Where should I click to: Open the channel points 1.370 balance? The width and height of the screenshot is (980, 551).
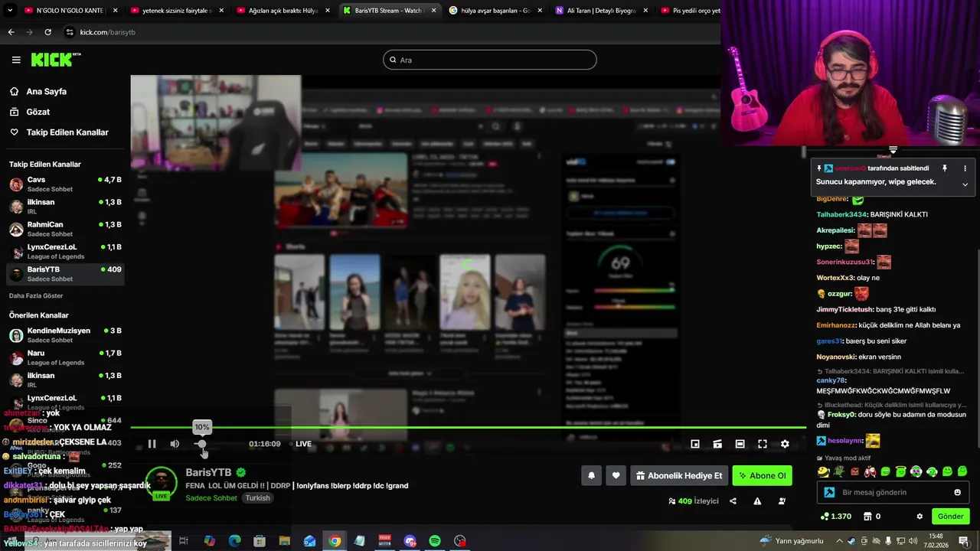[835, 517]
